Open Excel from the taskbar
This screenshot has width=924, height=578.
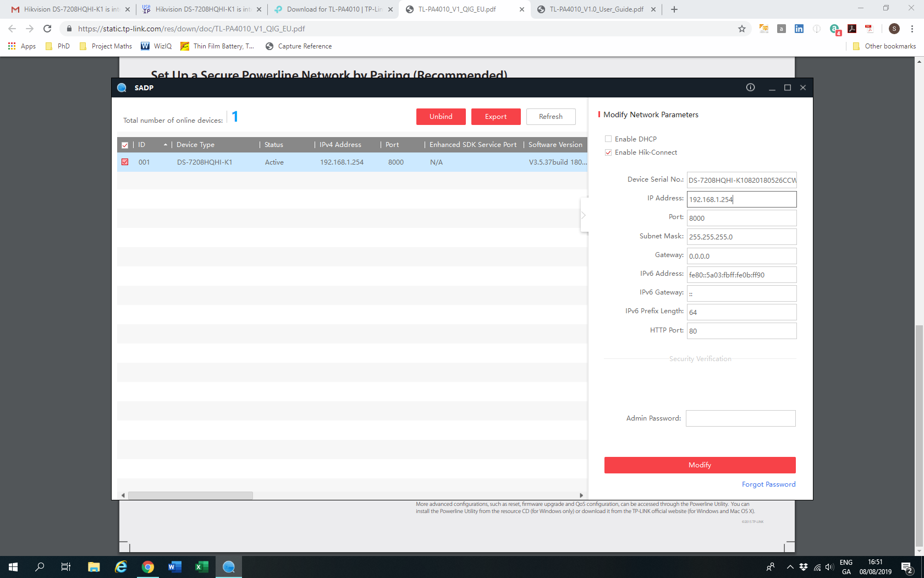201,567
